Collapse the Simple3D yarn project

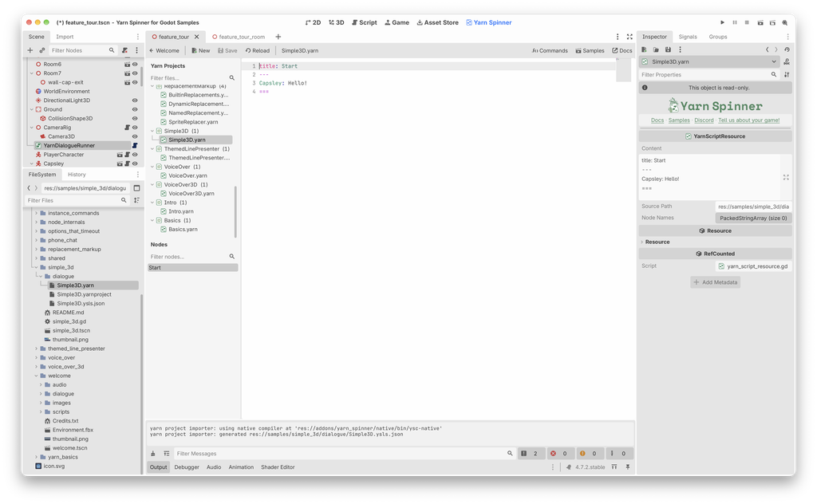tap(152, 131)
